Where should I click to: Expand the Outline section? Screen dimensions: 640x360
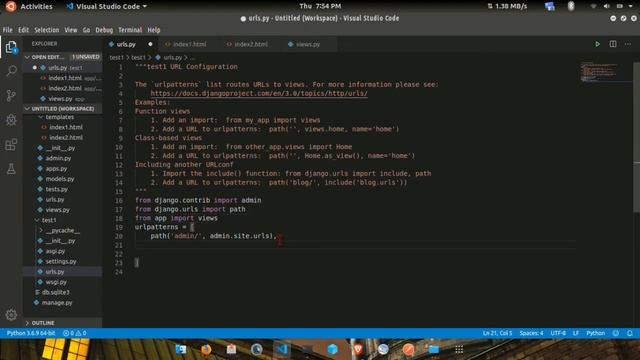click(27, 323)
